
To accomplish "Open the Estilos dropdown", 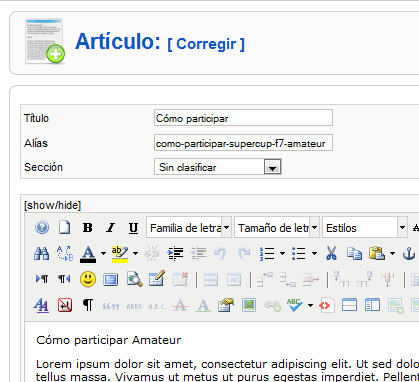I will (365, 228).
